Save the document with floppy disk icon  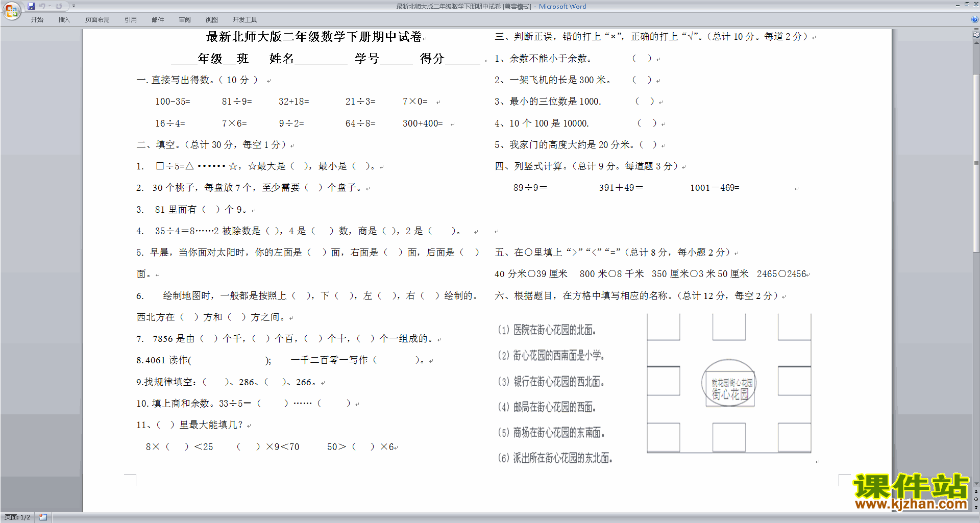(x=31, y=6)
